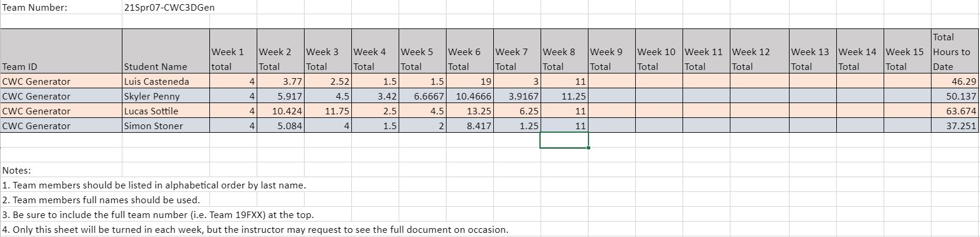The width and height of the screenshot is (980, 237).
Task: Select the note about alphabetical order by last name
Action: [154, 185]
